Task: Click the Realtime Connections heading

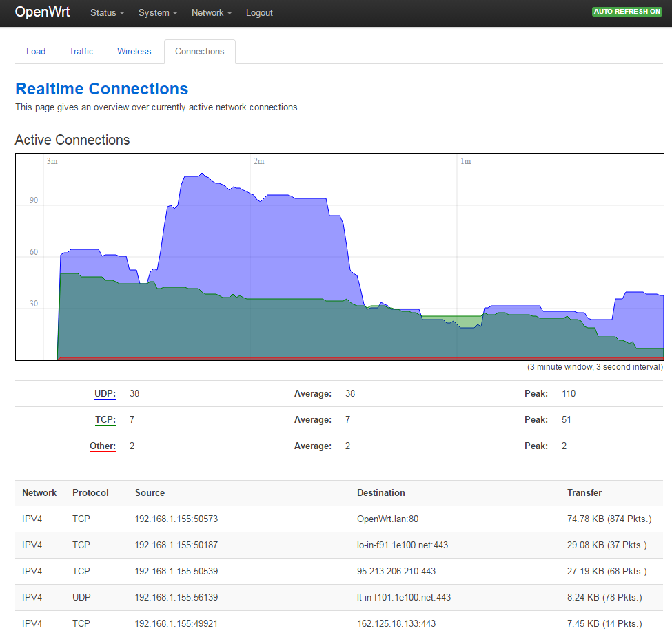Action: click(x=101, y=89)
